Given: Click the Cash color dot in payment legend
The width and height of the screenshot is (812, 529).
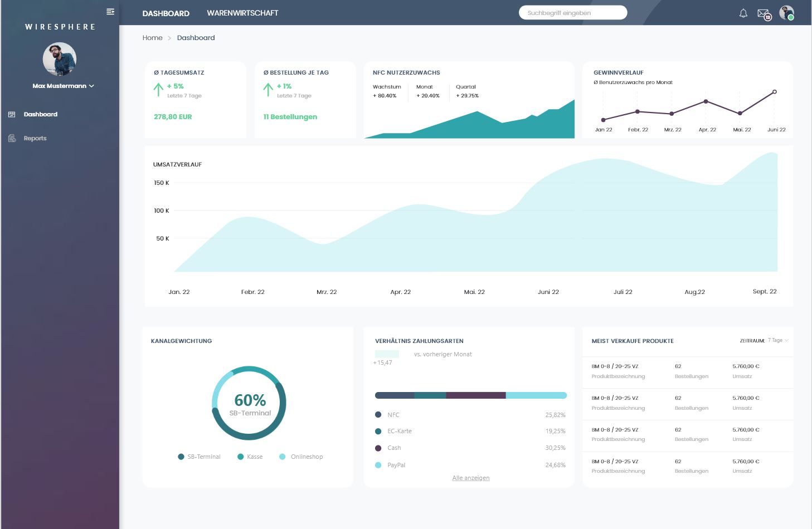Looking at the screenshot, I should pyautogui.click(x=378, y=448).
